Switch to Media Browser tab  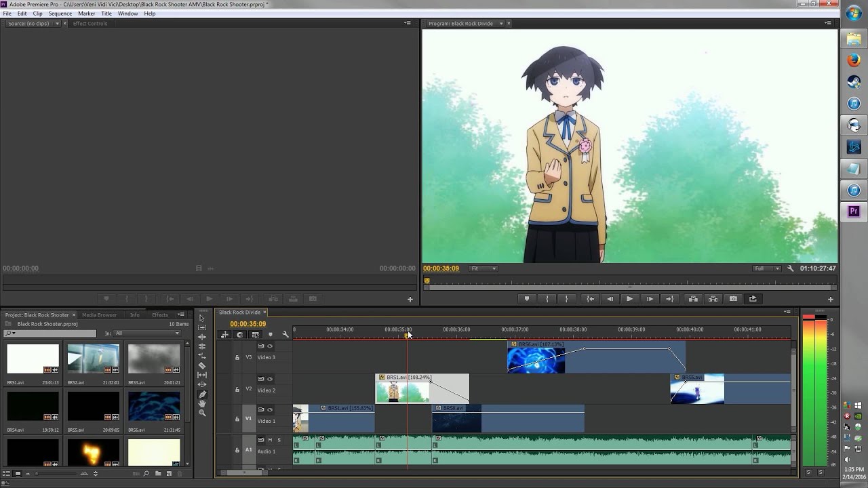(x=99, y=315)
